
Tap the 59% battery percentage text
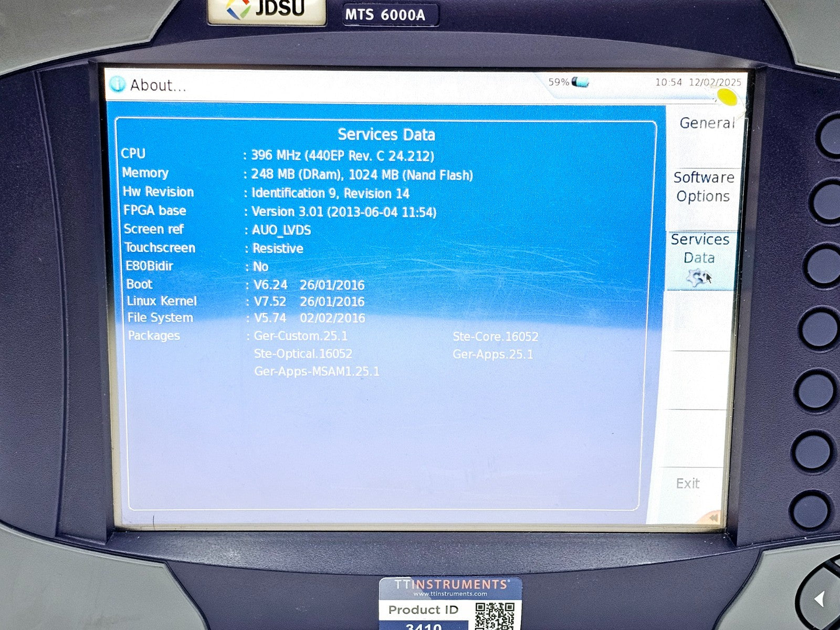pyautogui.click(x=559, y=82)
